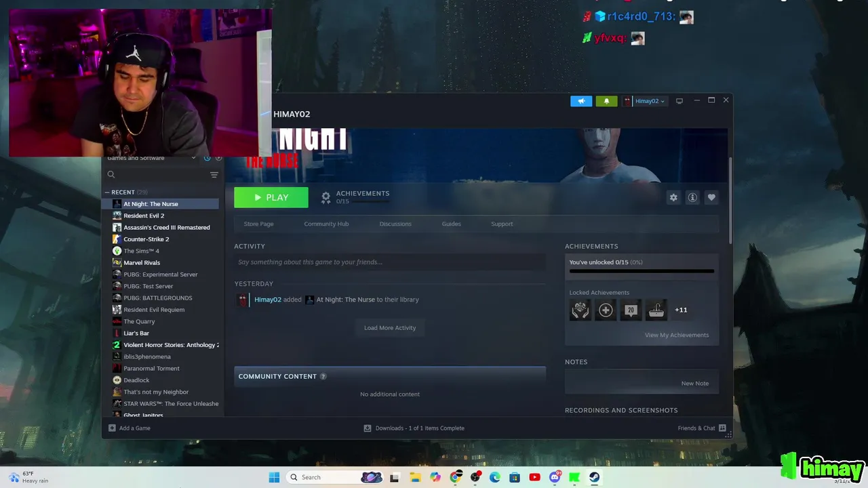Click New Note button
Image resolution: width=868 pixels, height=488 pixels.
pos(695,384)
